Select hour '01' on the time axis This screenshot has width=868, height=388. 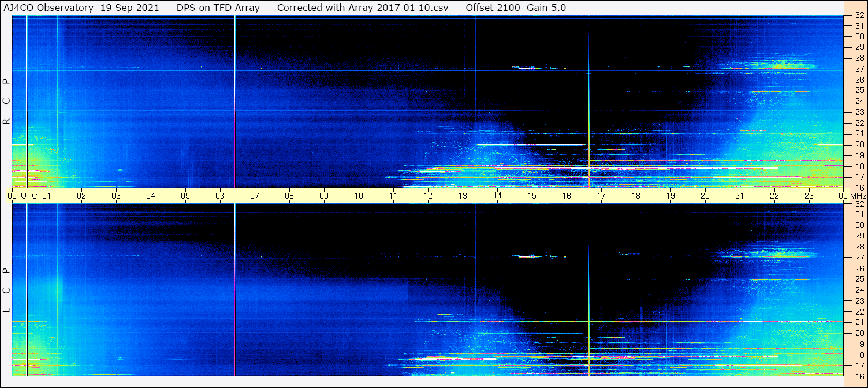47,196
